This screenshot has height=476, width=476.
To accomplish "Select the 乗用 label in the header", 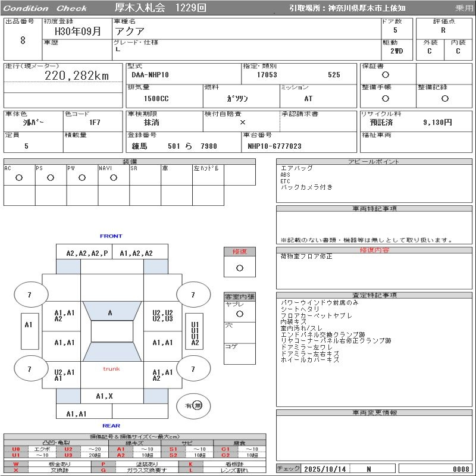I will pyautogui.click(x=464, y=8).
